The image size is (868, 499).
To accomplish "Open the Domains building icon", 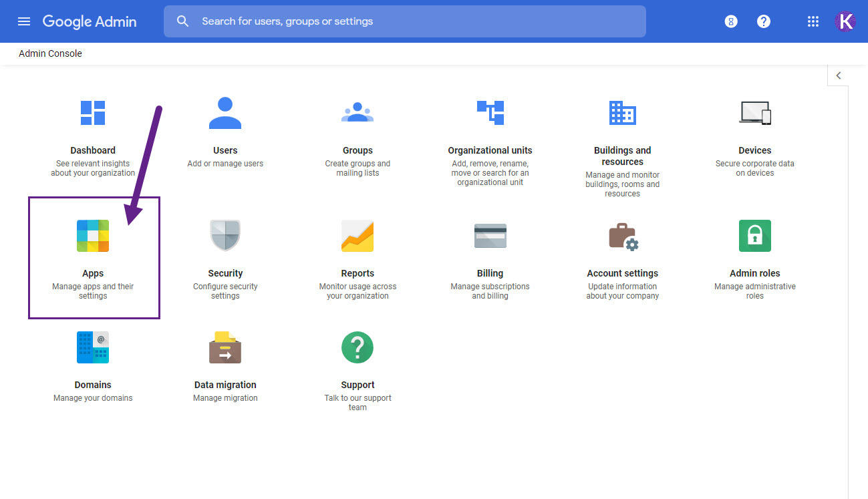I will [x=93, y=347].
